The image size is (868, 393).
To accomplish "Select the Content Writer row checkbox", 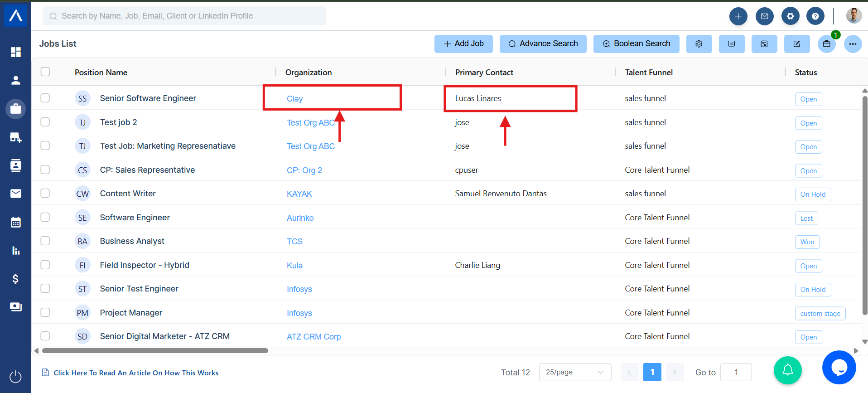I will coord(45,193).
